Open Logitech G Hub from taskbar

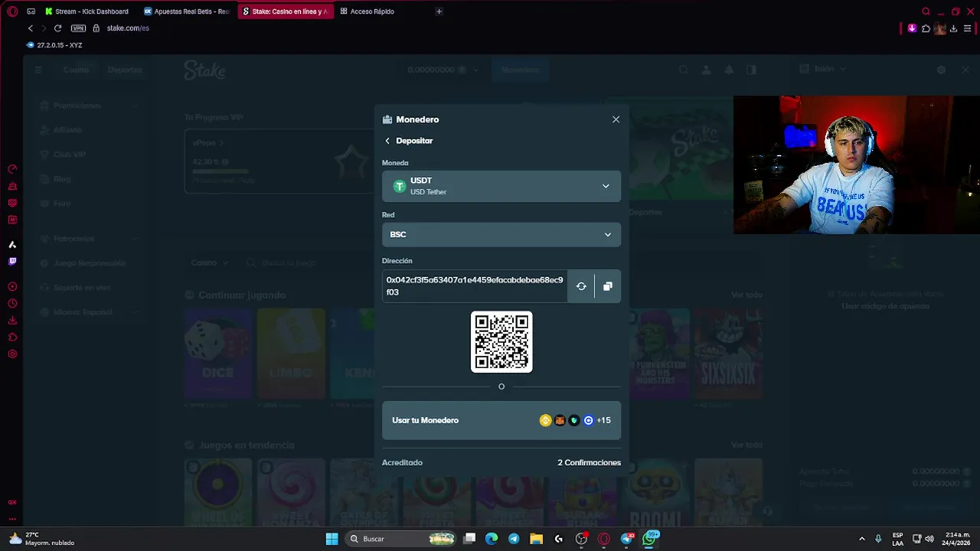point(558,539)
